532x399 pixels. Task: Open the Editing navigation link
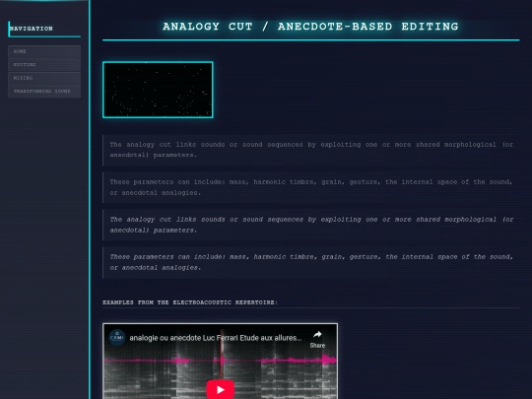coord(44,65)
